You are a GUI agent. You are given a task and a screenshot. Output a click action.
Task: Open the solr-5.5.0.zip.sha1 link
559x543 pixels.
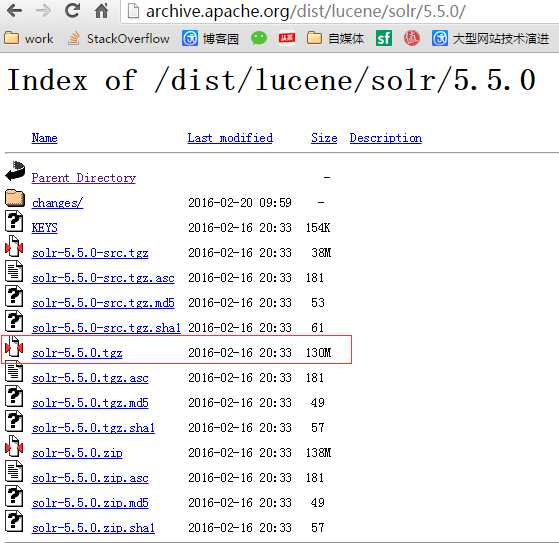tap(93, 528)
